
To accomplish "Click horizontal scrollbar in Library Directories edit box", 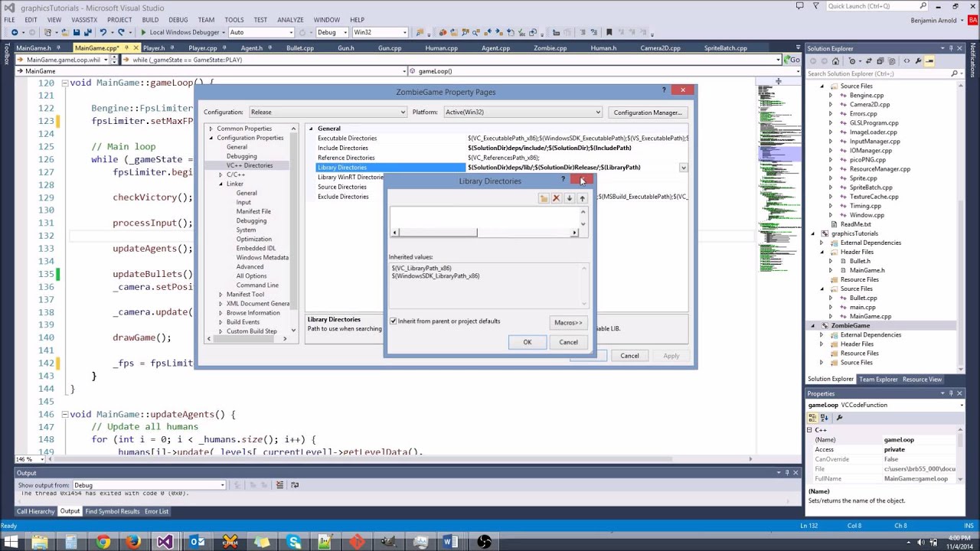I will tap(484, 232).
